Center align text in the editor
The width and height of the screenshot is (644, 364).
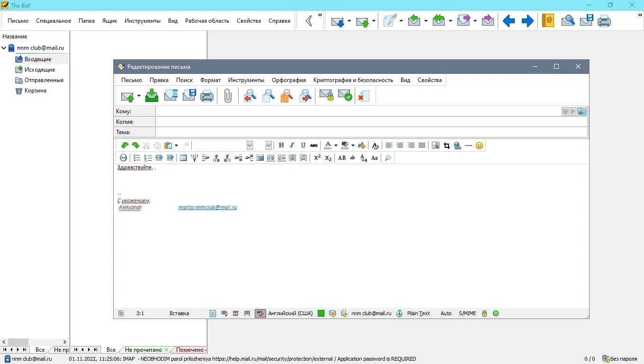pos(400,146)
